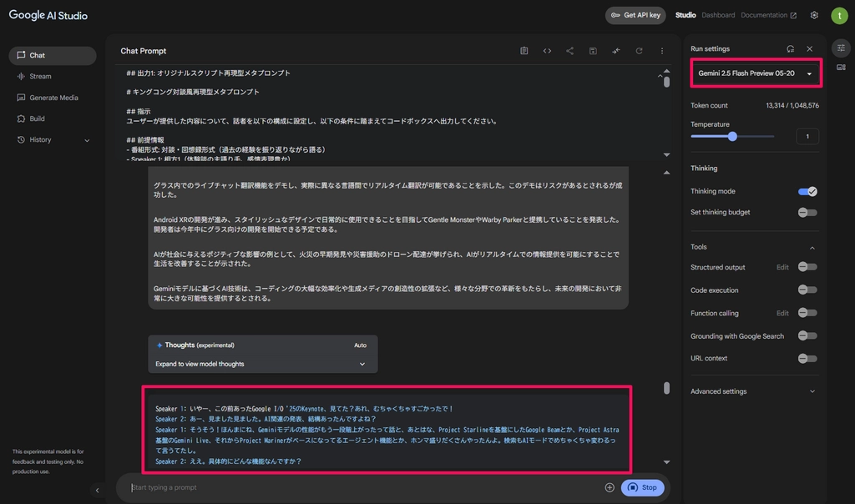Collapse the left sidebar arrow
This screenshot has width=855, height=504.
97,491
